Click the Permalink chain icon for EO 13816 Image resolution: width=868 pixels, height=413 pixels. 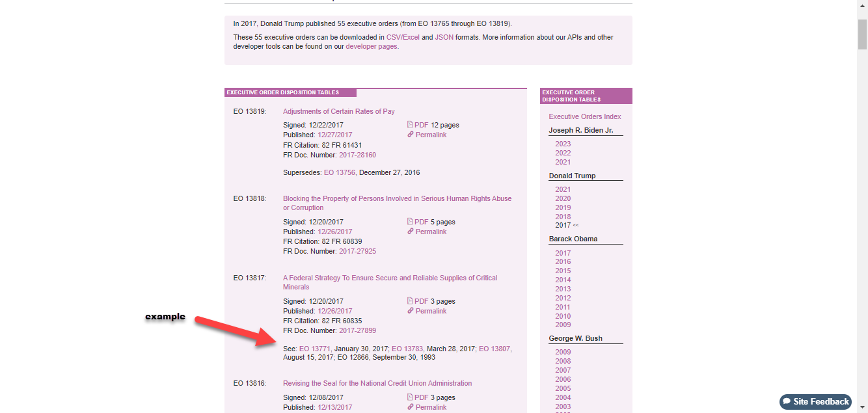coord(411,407)
